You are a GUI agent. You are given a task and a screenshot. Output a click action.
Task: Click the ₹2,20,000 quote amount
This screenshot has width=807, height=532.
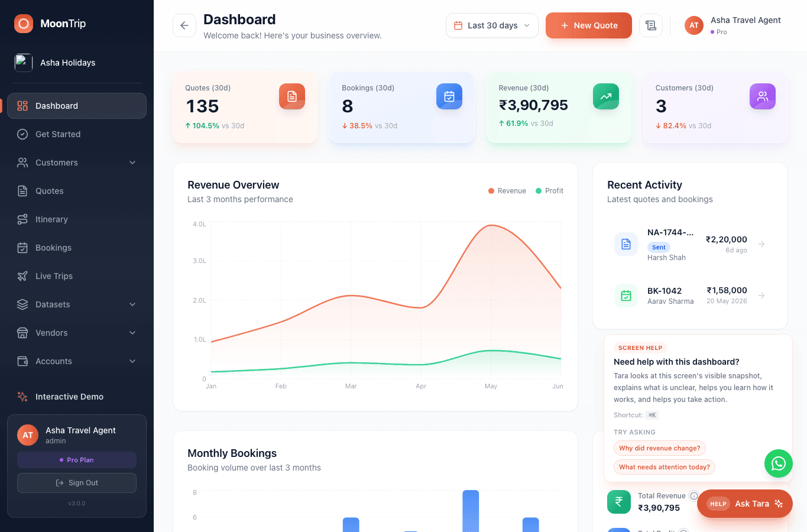[727, 239]
